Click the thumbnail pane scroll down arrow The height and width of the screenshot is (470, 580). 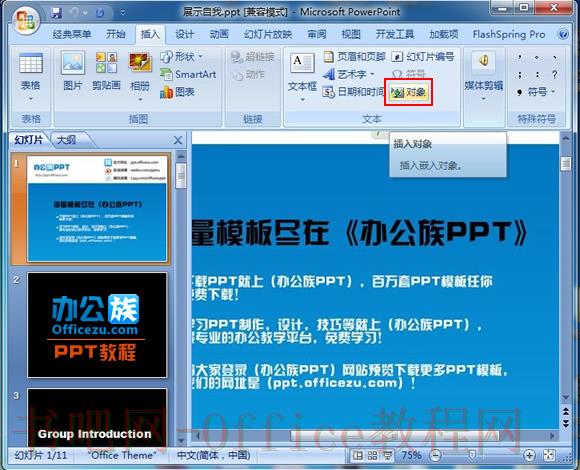pyautogui.click(x=181, y=440)
